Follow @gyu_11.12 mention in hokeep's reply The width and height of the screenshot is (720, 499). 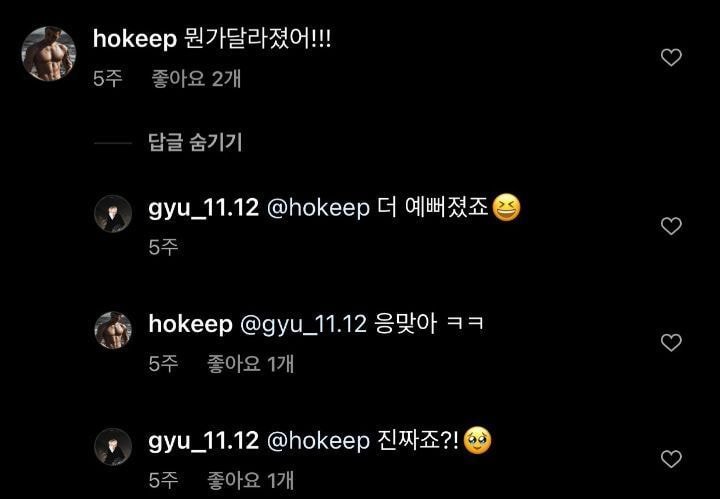tap(303, 325)
